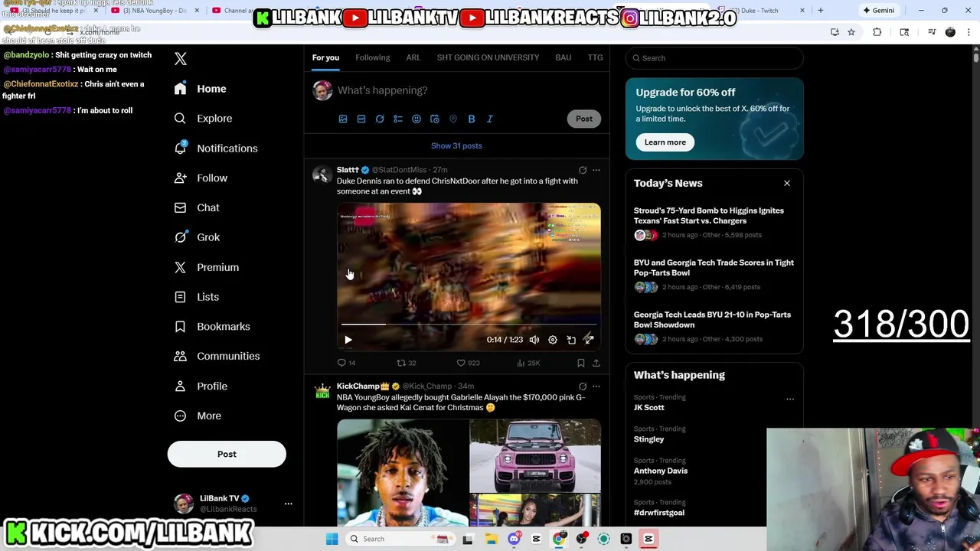Seek on the video progress bar
The width and height of the screenshot is (980, 551).
(469, 324)
